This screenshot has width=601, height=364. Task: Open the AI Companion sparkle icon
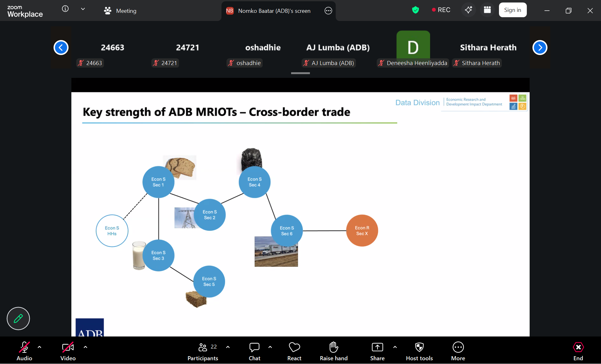[468, 10]
